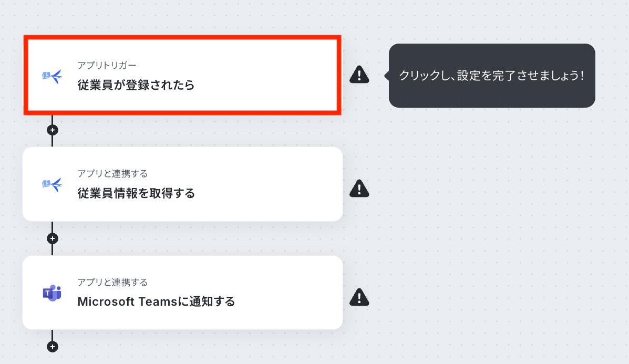This screenshot has height=364, width=629.
Task: Click warning triangle beside 従業員が登録されたら
Action: tap(359, 75)
